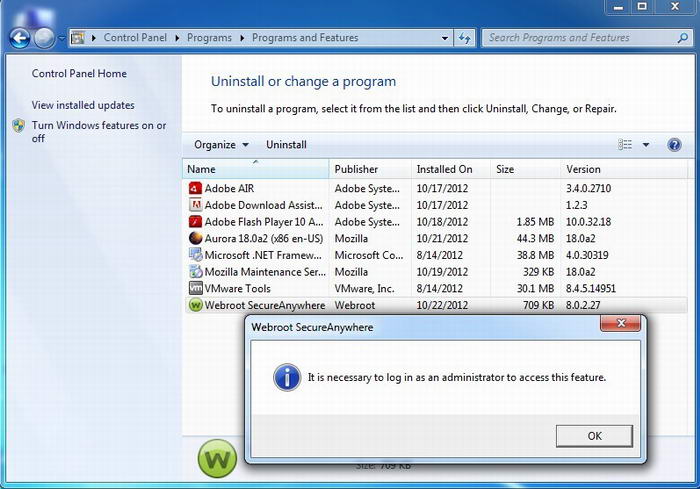Viewport: 700px width, 489px height.
Task: Maximize the Programs and Features window
Action: [x=642, y=7]
